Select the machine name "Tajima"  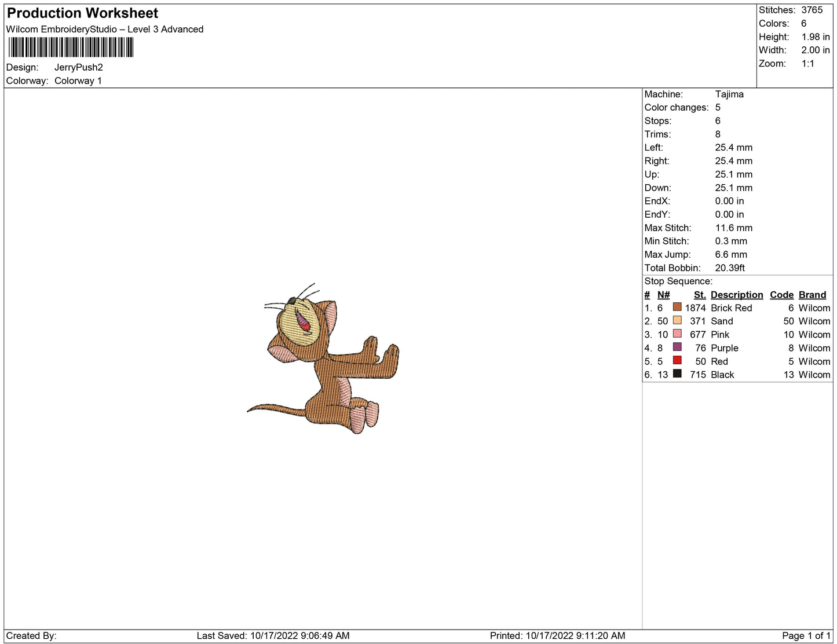pos(729,94)
